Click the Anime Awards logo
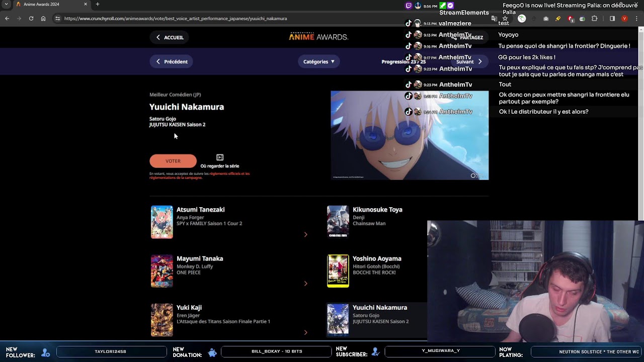The height and width of the screenshot is (362, 644). click(318, 36)
